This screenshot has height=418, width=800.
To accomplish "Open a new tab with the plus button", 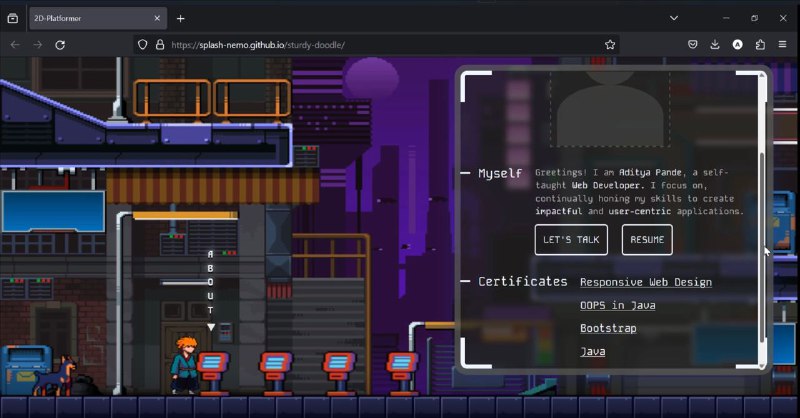I will [181, 18].
